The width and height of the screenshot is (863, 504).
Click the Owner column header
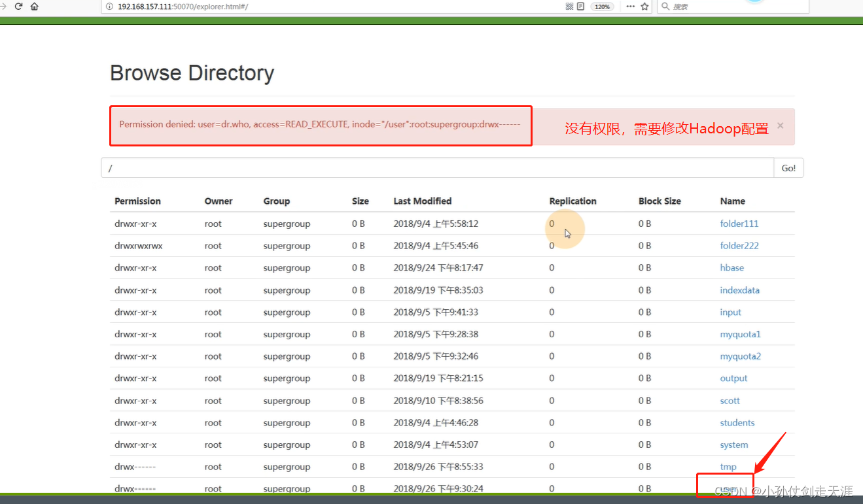[219, 201]
